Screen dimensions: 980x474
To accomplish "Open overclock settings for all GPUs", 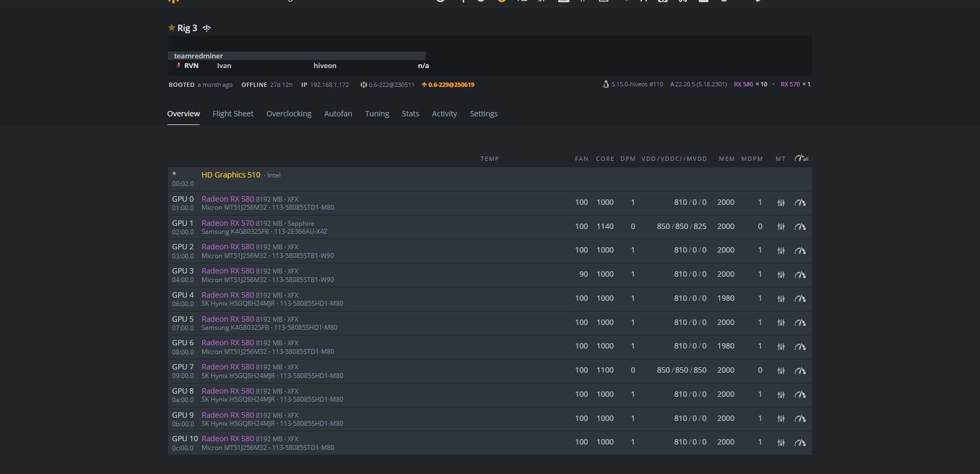I will (x=801, y=158).
